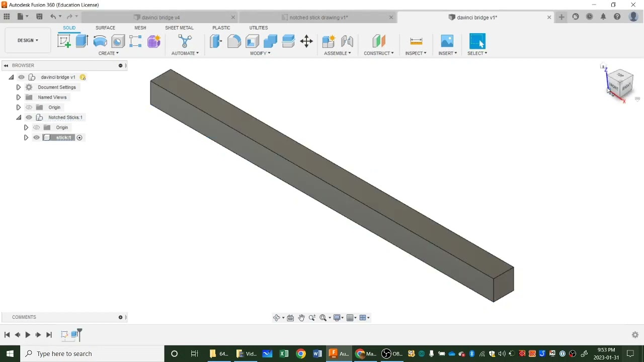
Task: Switch to davinci bridge v4 document tab
Action: 160,18
